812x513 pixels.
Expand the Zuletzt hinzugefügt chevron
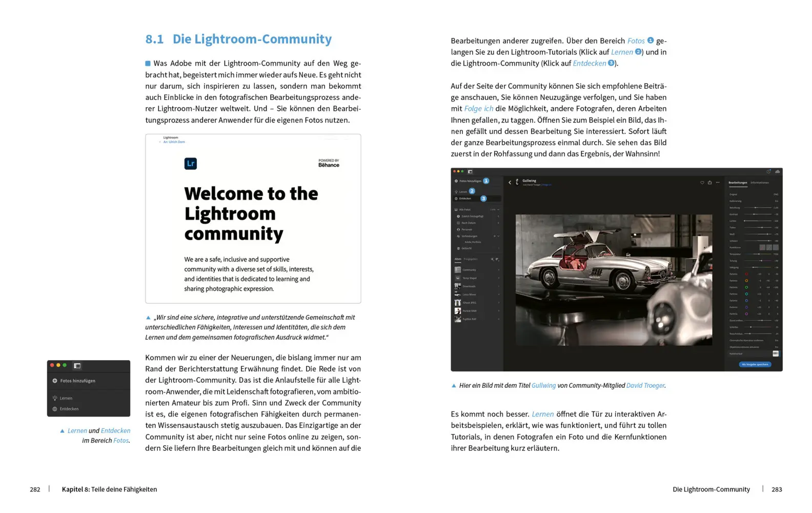point(498,216)
